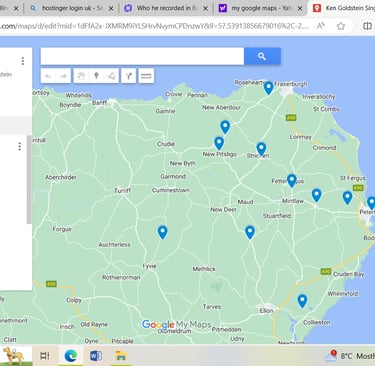375x366 pixels.
Task: Select the draw a line tool
Action: pyautogui.click(x=112, y=76)
